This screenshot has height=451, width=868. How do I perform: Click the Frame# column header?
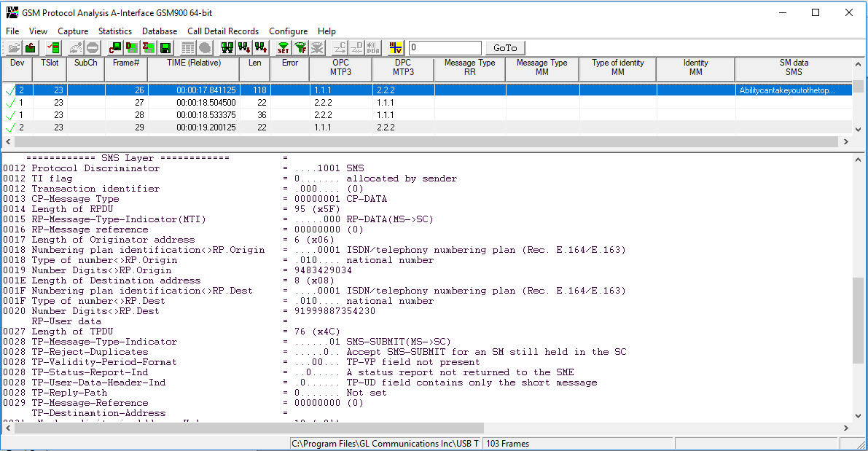[126, 69]
